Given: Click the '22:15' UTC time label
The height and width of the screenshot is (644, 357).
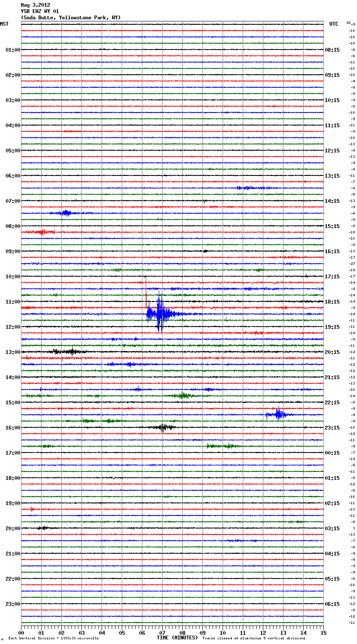Looking at the screenshot, I should 332,403.
